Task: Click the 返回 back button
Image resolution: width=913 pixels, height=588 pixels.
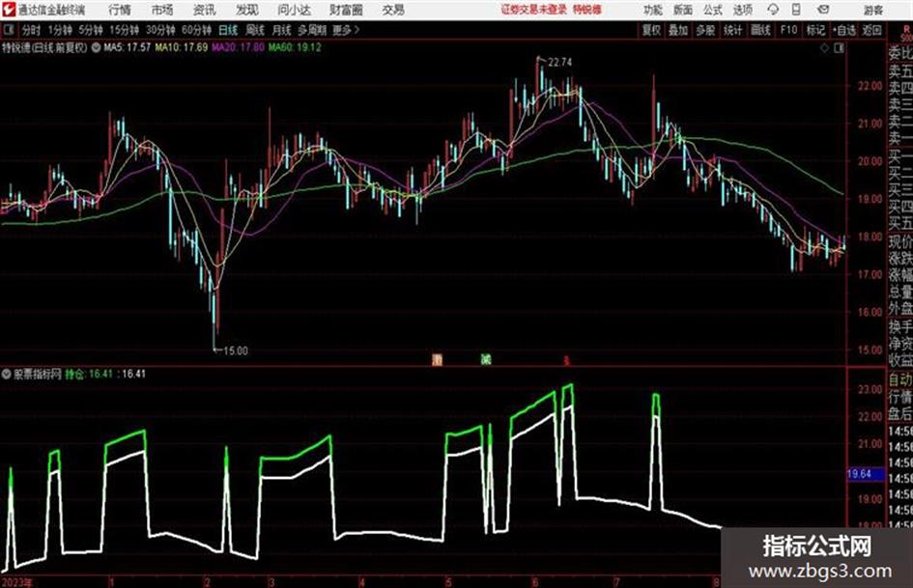Action: click(871, 30)
